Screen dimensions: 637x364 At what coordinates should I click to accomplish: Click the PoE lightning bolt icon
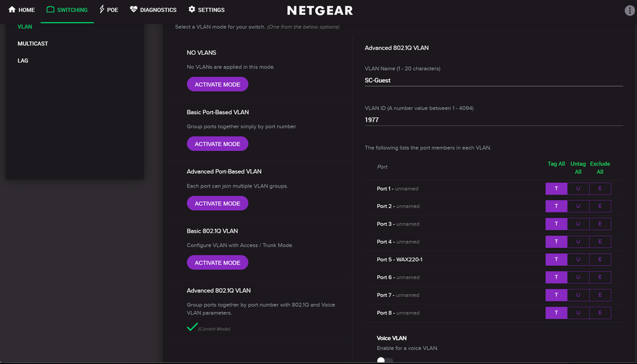pos(102,10)
